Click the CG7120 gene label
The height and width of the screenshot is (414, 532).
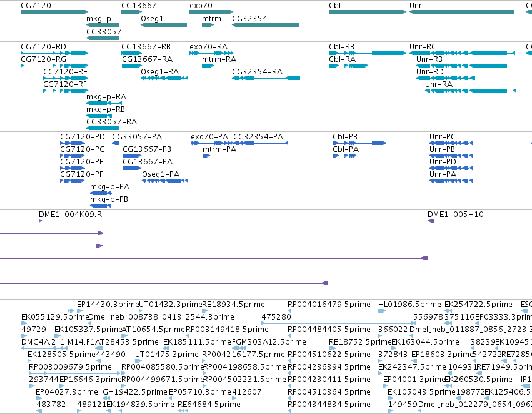[36, 6]
